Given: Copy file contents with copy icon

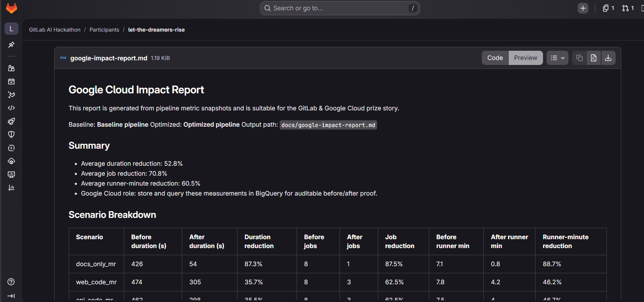Looking at the screenshot, I should pyautogui.click(x=579, y=58).
